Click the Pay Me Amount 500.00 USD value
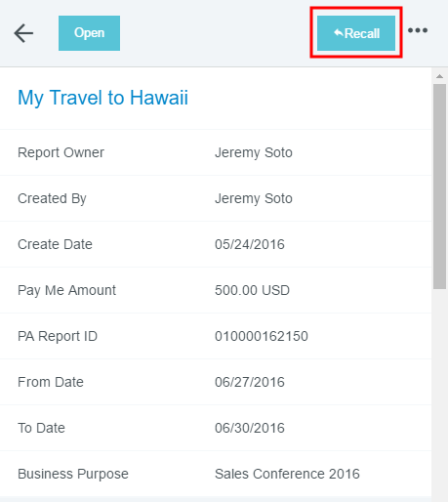448x502 pixels. pos(252,290)
